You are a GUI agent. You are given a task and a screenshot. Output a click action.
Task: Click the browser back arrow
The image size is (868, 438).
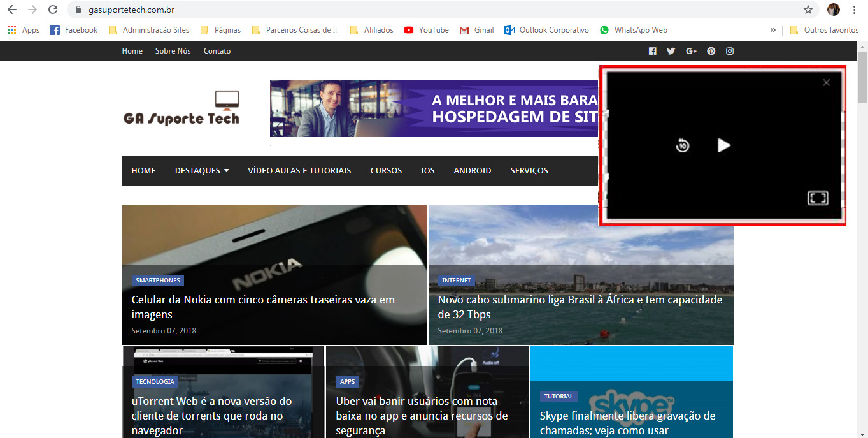point(12,10)
